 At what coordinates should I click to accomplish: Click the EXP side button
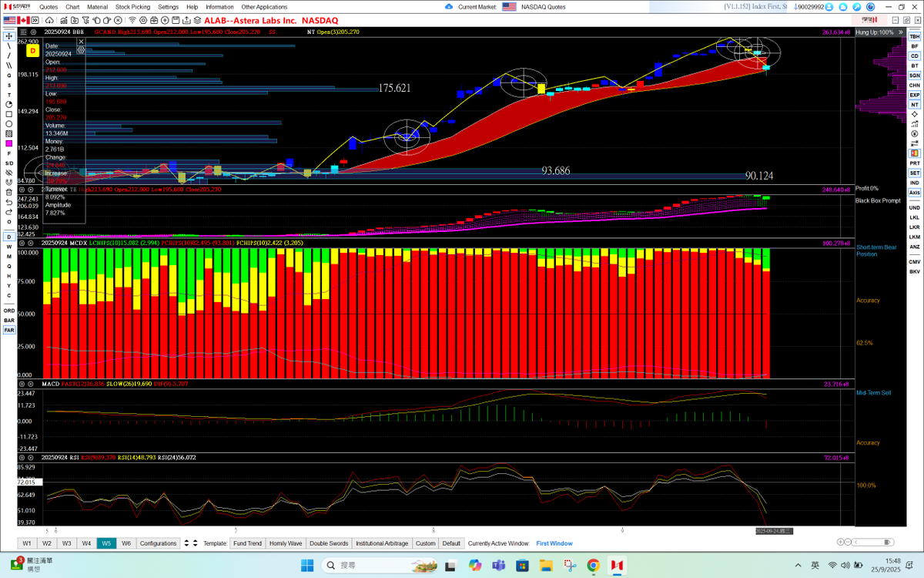coord(914,95)
